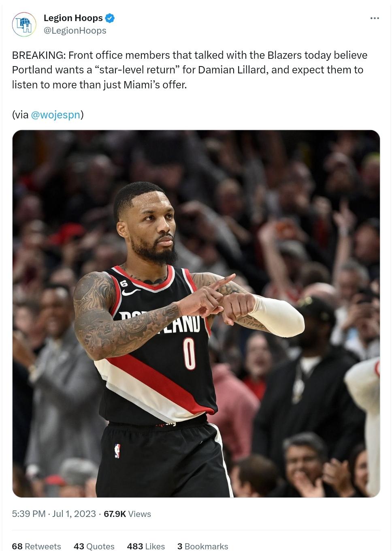Viewport: 392px width, 551px height.
Task: Click the Nike swoosh on the jersey
Action: tap(130, 292)
